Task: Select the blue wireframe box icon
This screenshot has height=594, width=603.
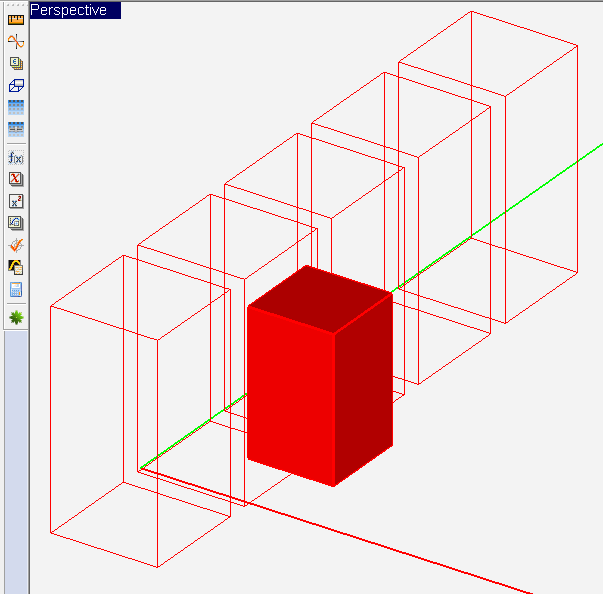Action: 16,85
